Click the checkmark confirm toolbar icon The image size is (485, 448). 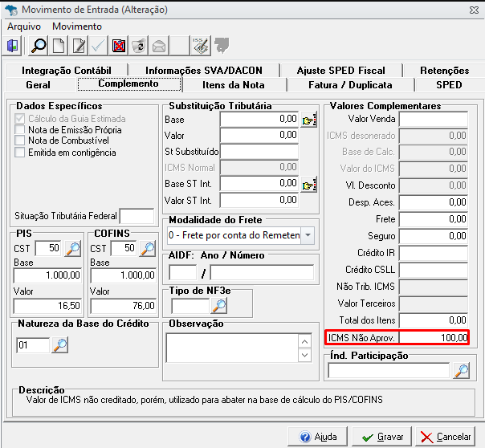click(98, 46)
